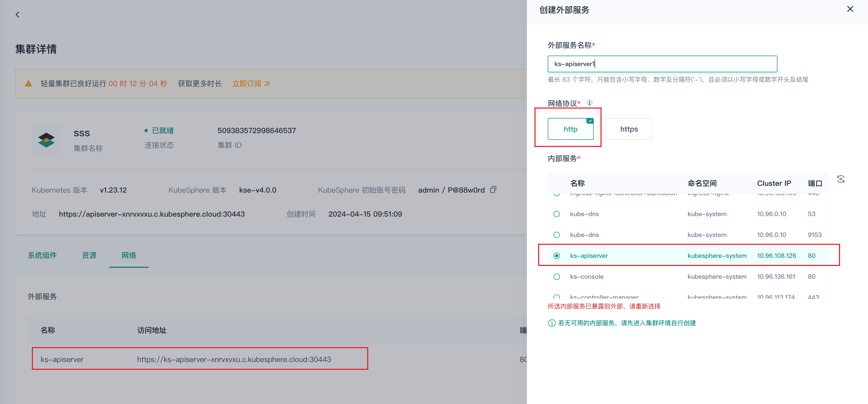The height and width of the screenshot is (404, 868).
Task: Click Cluster IP 10.96.108.126
Action: pyautogui.click(x=776, y=256)
